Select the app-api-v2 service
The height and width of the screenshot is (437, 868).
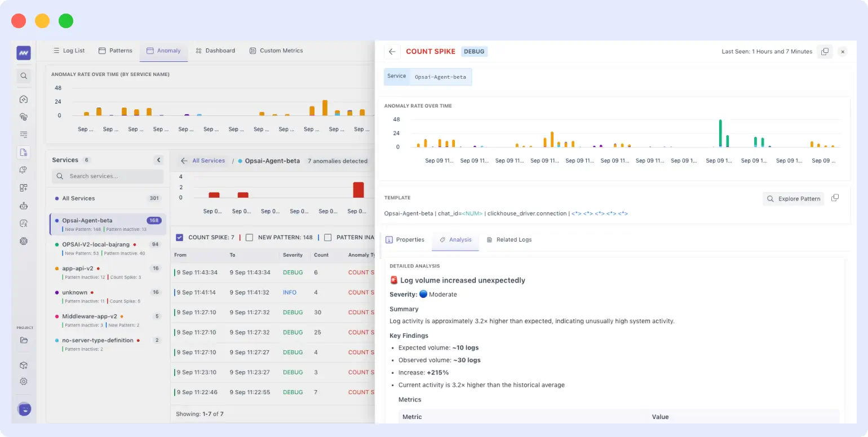[108, 272]
